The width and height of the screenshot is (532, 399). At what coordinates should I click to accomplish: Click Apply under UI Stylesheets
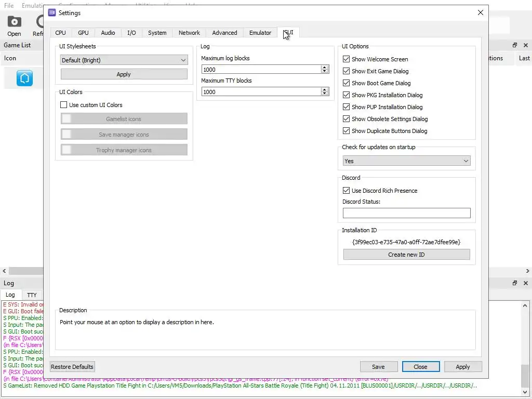click(124, 74)
